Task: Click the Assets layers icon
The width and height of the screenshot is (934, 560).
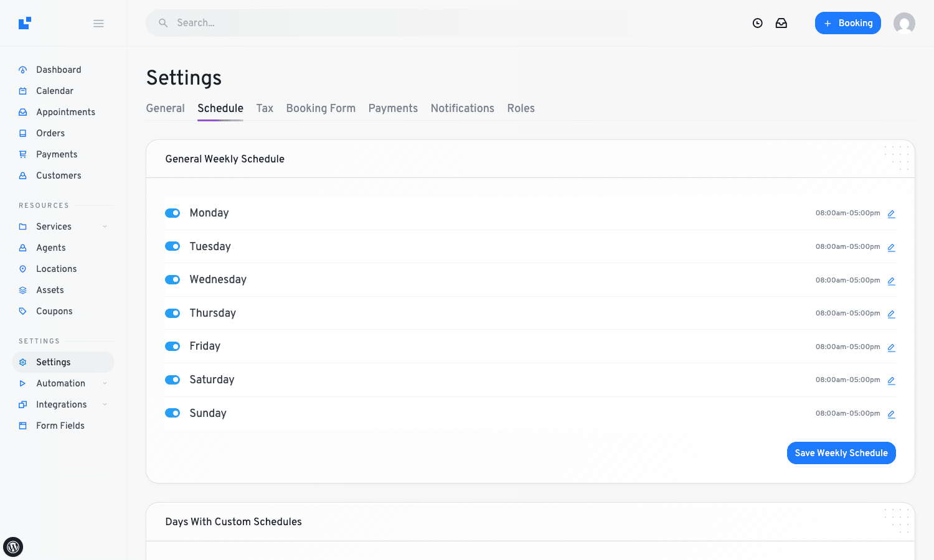Action: click(x=23, y=290)
